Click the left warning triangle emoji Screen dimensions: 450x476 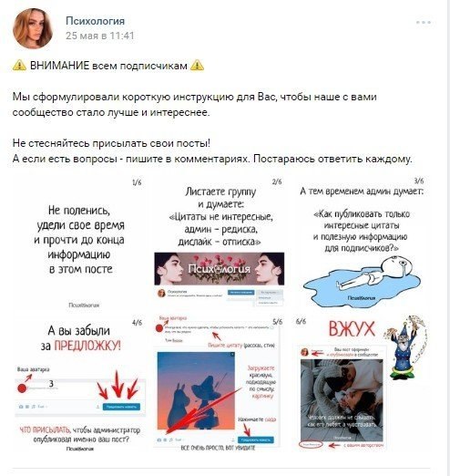pos(19,66)
